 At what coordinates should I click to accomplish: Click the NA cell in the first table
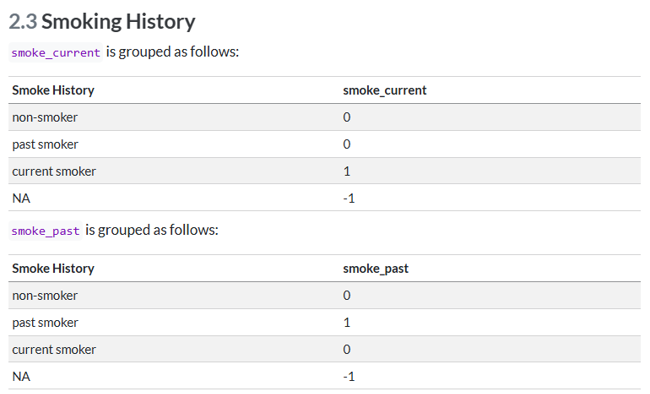[21, 198]
